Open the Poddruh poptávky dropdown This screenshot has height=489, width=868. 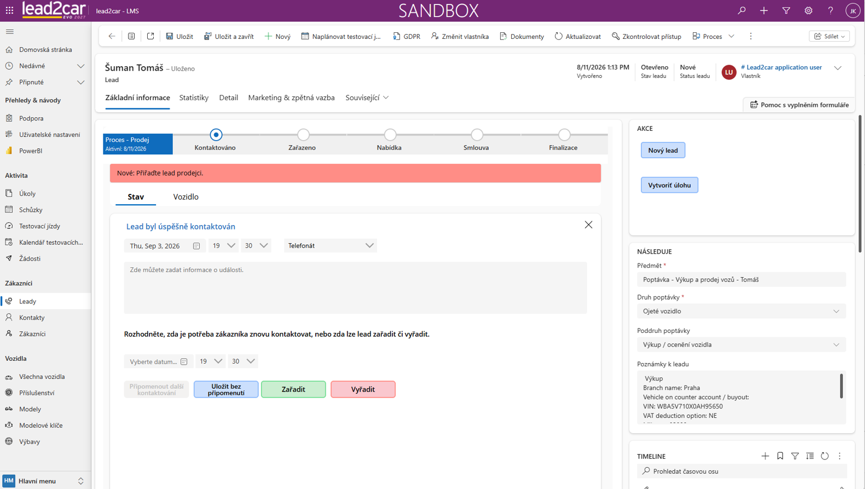click(741, 344)
